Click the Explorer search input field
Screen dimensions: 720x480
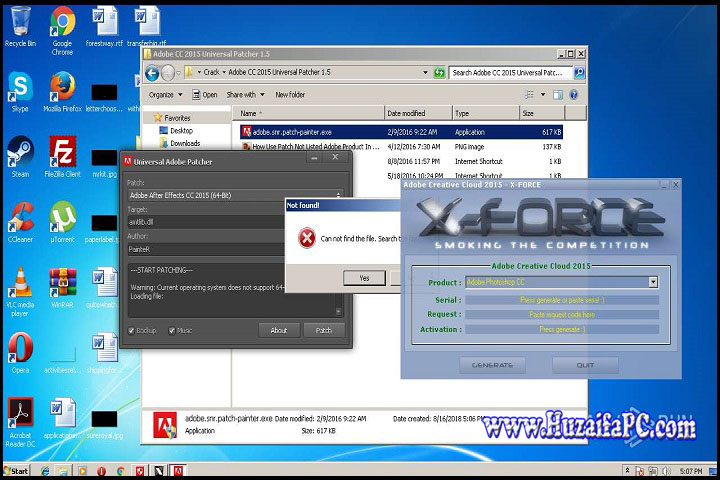[x=511, y=73]
